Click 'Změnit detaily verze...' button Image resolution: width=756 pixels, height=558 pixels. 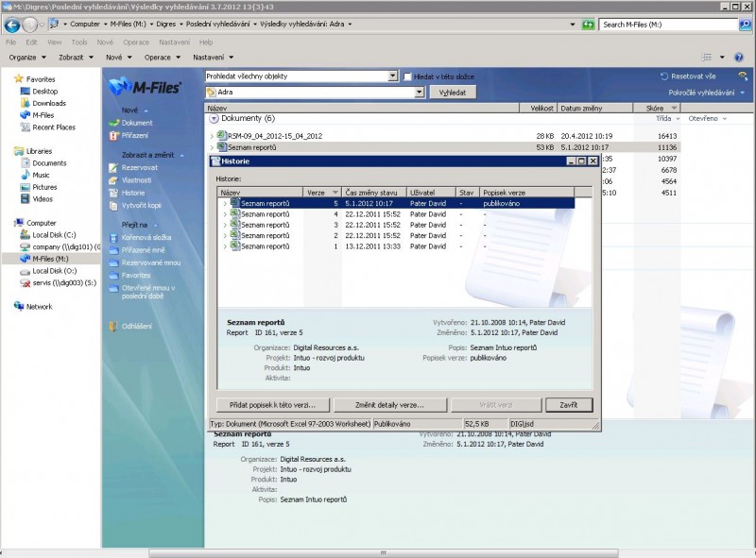click(x=389, y=404)
